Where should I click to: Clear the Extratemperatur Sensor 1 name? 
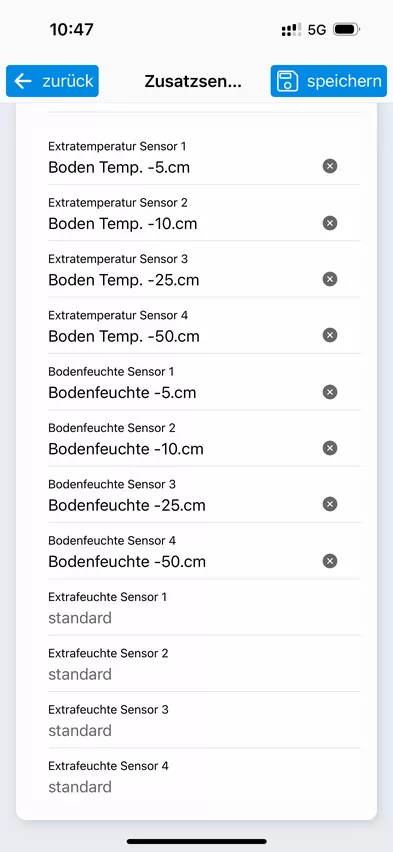tap(329, 166)
